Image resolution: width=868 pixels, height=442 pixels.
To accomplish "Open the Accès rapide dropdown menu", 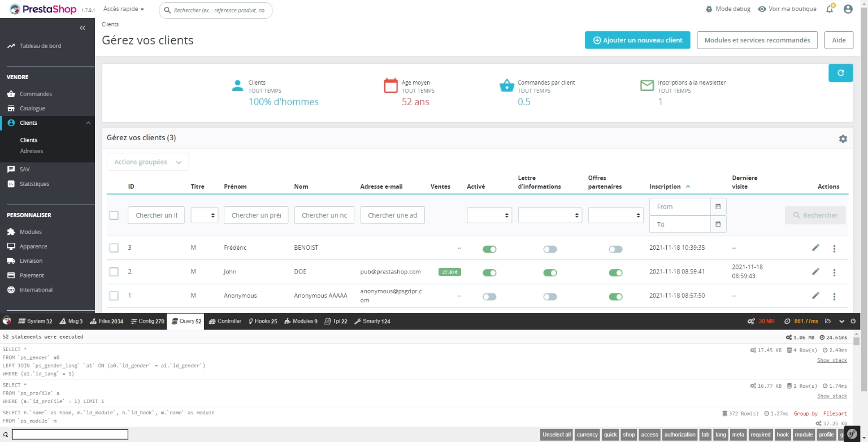I will click(124, 10).
